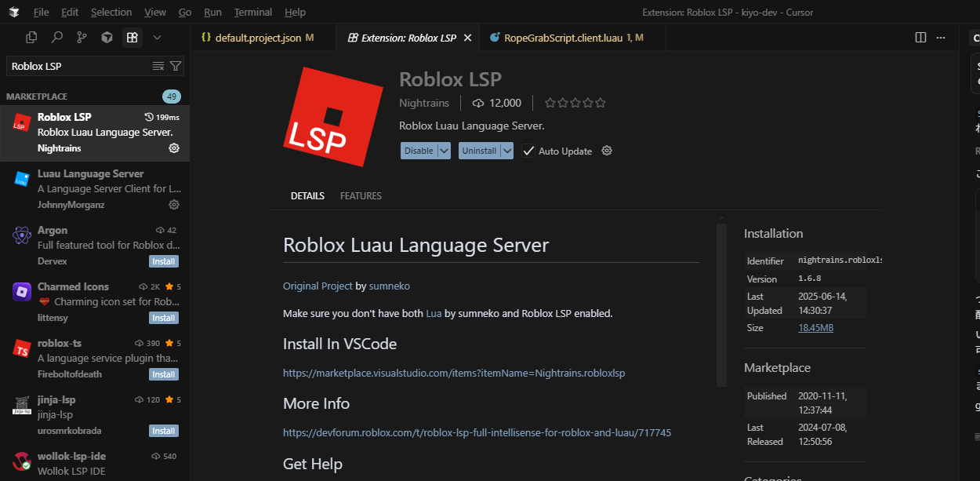Open the Original Project link
The image size is (980, 481).
click(318, 286)
